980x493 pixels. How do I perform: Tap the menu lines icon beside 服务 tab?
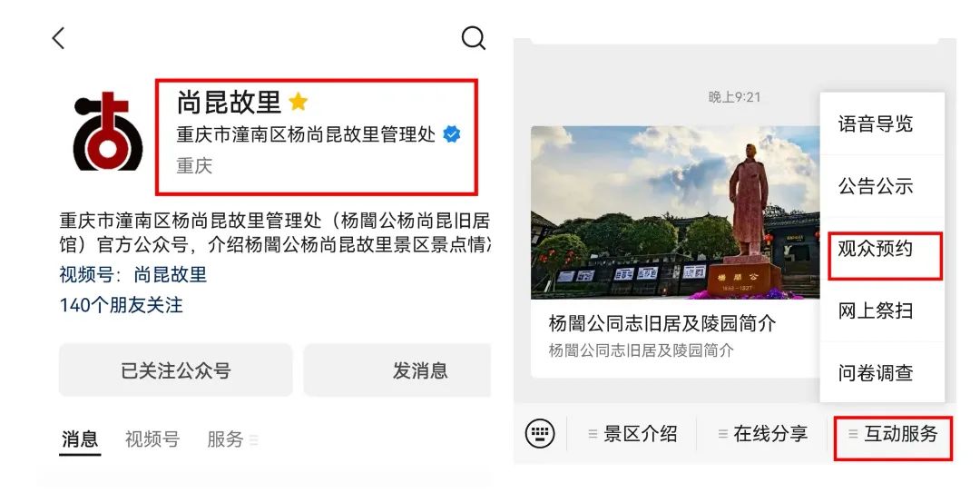pyautogui.click(x=253, y=440)
